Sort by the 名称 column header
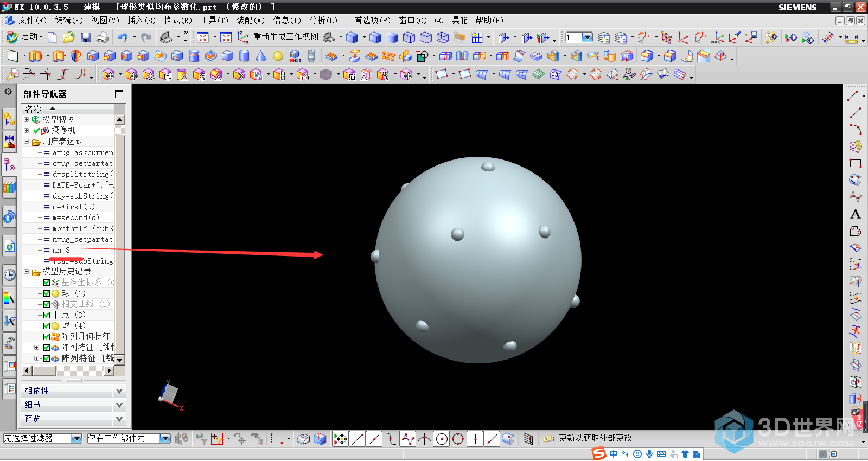This screenshot has height=461, width=868. (x=68, y=109)
